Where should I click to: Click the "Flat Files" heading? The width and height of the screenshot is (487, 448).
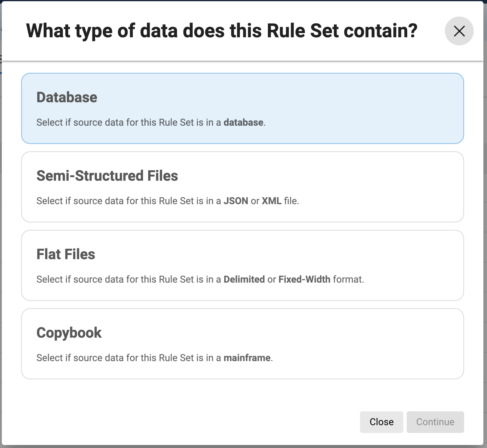[x=66, y=254]
